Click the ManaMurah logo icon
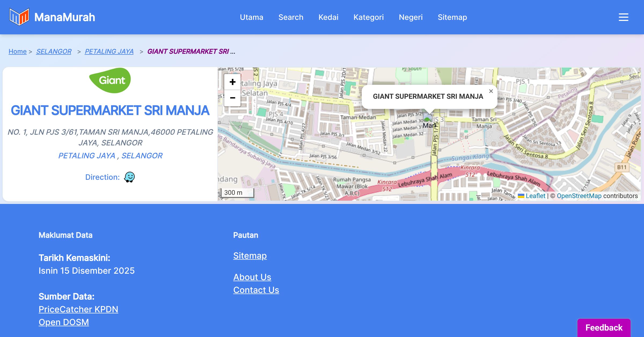Viewport: 644px width, 337px height. point(19,17)
